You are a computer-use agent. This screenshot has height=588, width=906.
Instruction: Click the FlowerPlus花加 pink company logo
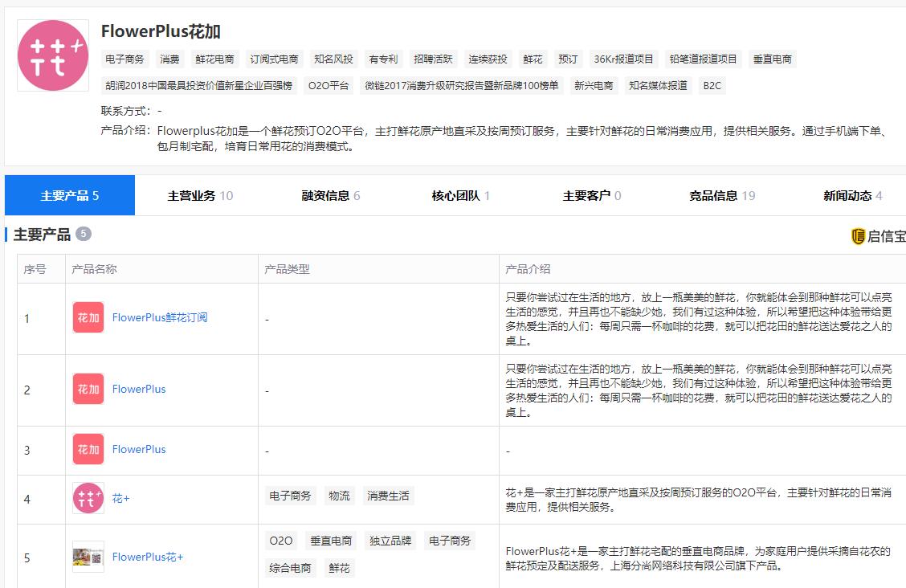click(x=53, y=55)
